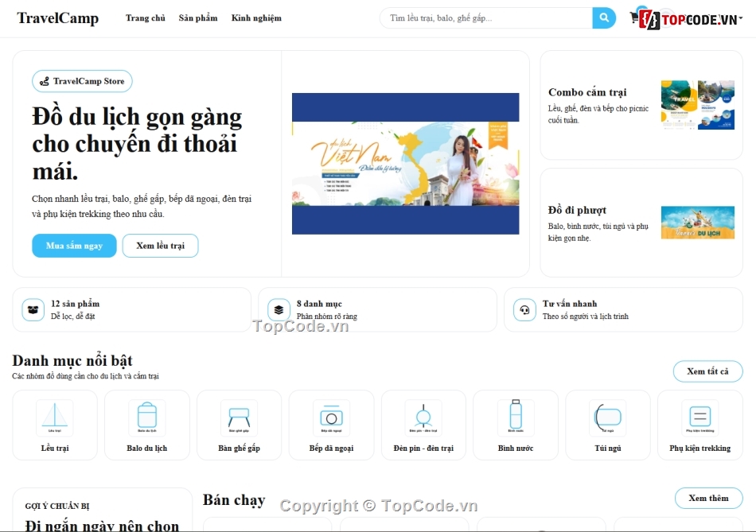This screenshot has width=756, height=532.
Task: Click the Balo du lịch category label
Action: click(x=147, y=449)
